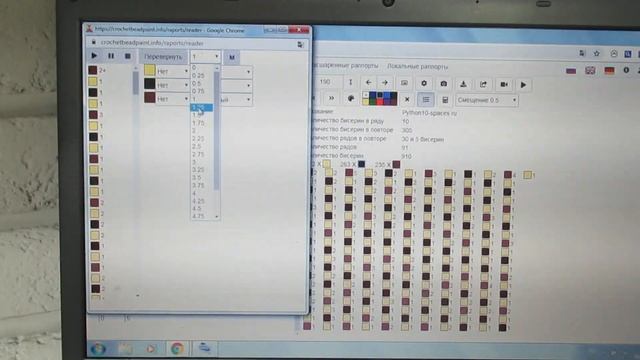This screenshot has width=640, height=360.
Task: Click the calculator icon
Action: (445, 100)
